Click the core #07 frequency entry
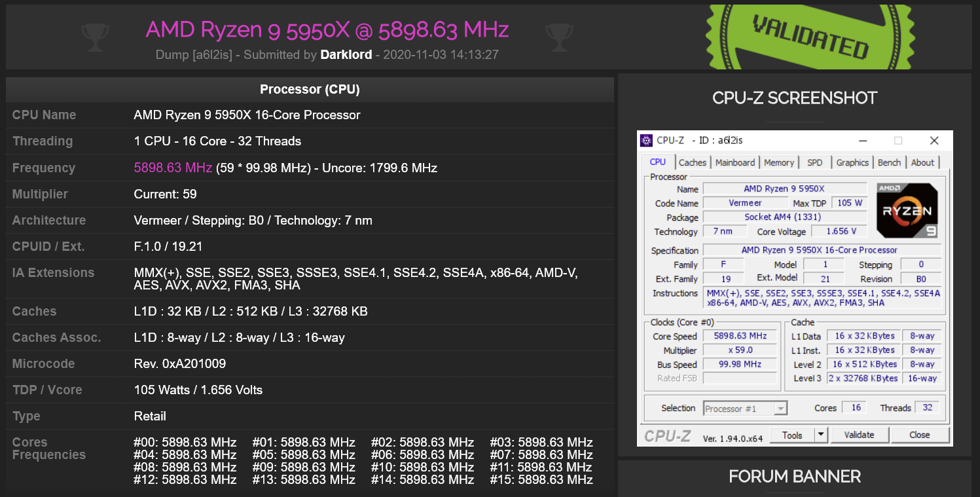Screen dimensions: 980x497 (541, 454)
